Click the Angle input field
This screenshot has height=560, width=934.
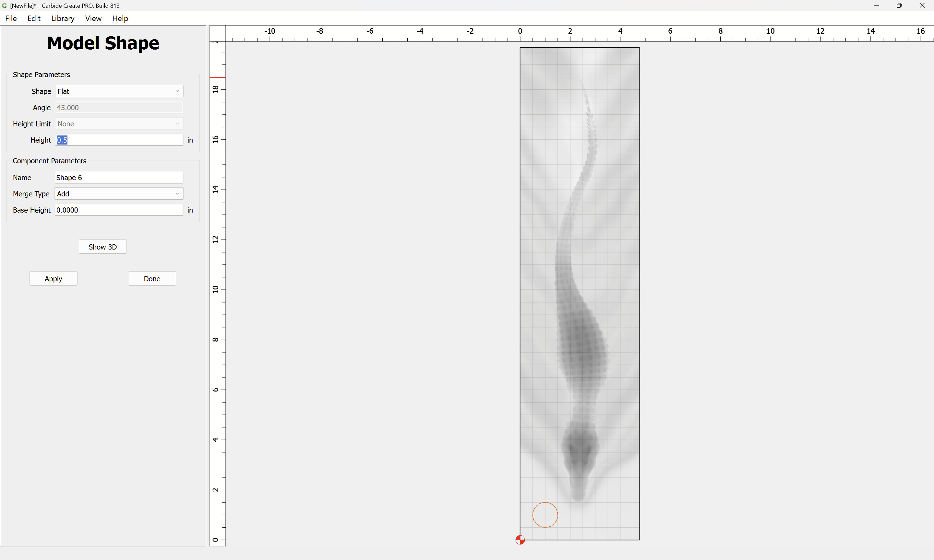tap(119, 108)
